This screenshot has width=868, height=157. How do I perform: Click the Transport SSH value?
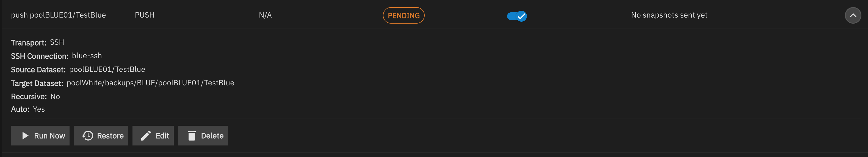(57, 42)
